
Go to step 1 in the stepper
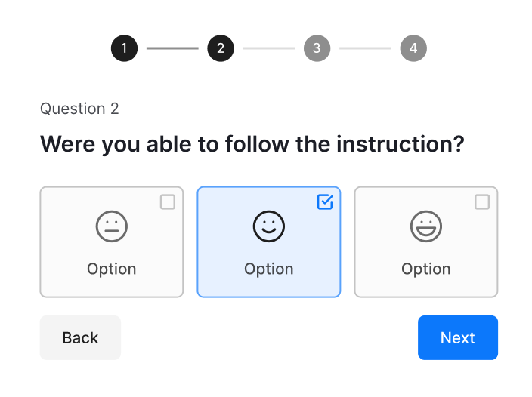point(124,49)
